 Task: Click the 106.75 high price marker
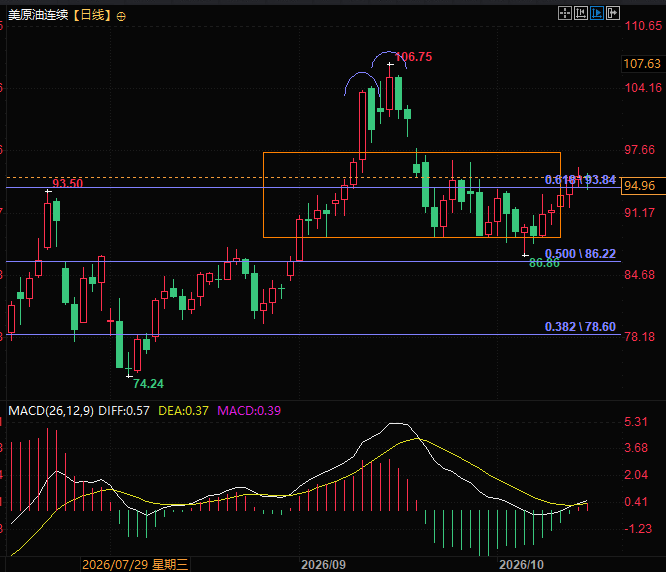[414, 57]
